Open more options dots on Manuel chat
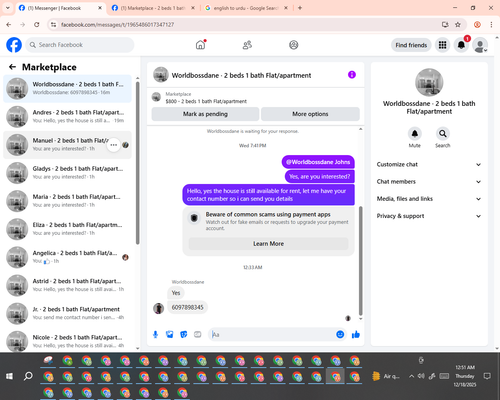The height and width of the screenshot is (400, 500). pos(114,145)
